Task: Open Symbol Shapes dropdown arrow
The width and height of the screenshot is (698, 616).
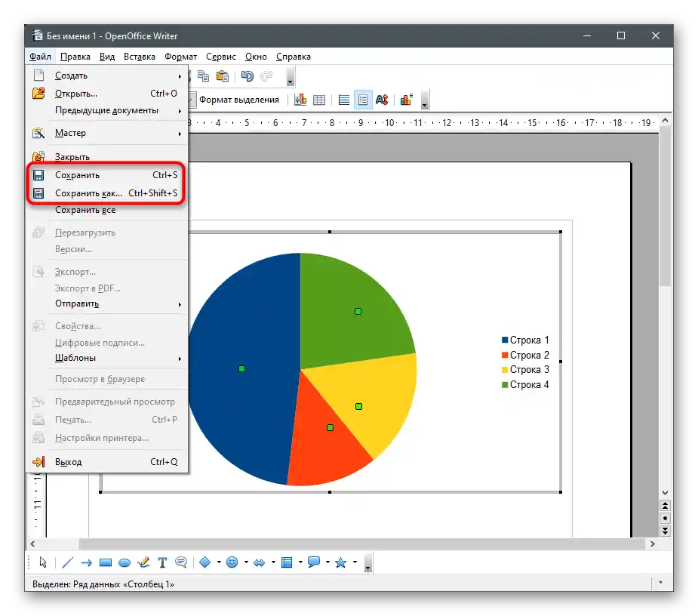Action: pos(246,562)
